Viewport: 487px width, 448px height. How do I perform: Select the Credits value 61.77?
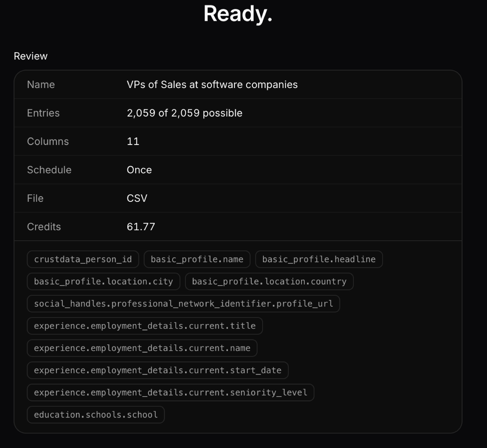(141, 227)
